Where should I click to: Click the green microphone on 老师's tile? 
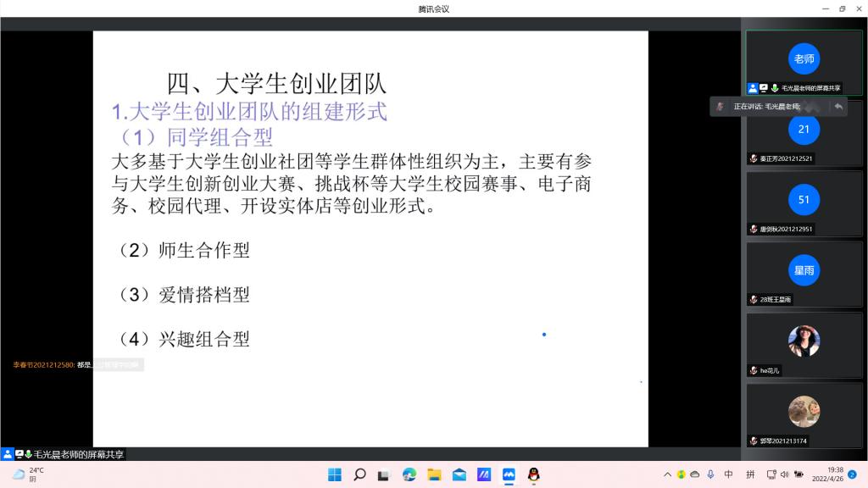[775, 88]
